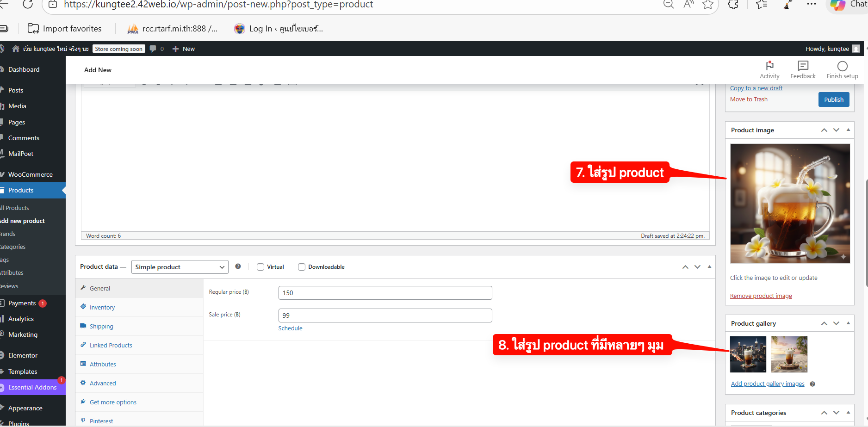Click the browser favorites star icon
Viewport: 868px width, 427px height.
[x=707, y=5]
